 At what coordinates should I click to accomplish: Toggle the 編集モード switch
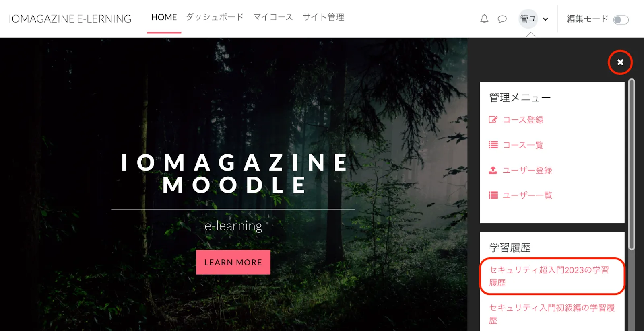621,20
